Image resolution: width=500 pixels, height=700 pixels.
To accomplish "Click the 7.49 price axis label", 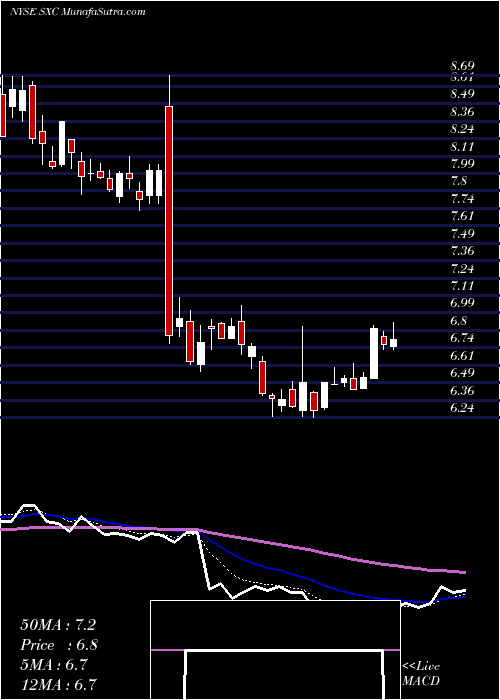I will tap(462, 233).
